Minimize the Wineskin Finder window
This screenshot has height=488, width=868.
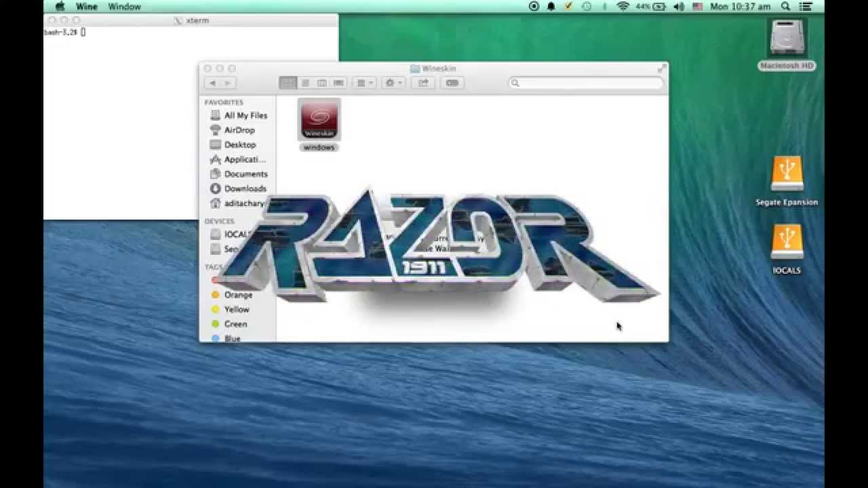pyautogui.click(x=220, y=68)
